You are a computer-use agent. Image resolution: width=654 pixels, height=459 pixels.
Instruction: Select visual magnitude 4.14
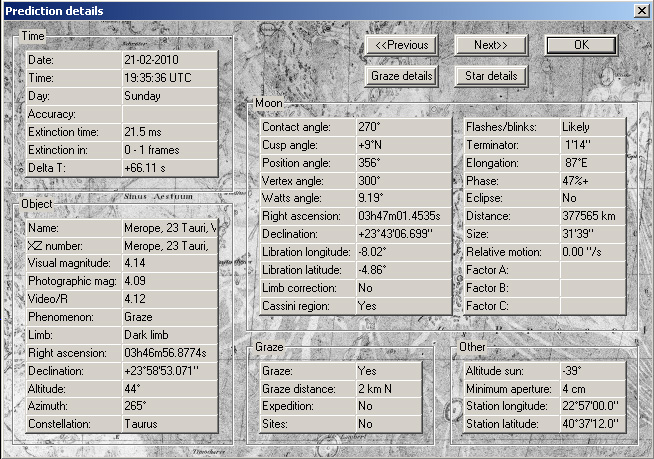(170, 263)
